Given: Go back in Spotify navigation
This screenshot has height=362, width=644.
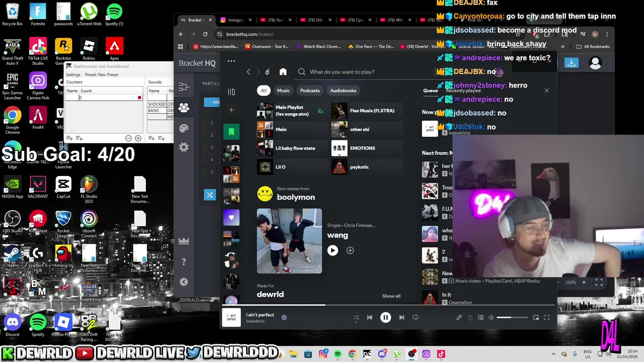Looking at the screenshot, I should [249, 72].
